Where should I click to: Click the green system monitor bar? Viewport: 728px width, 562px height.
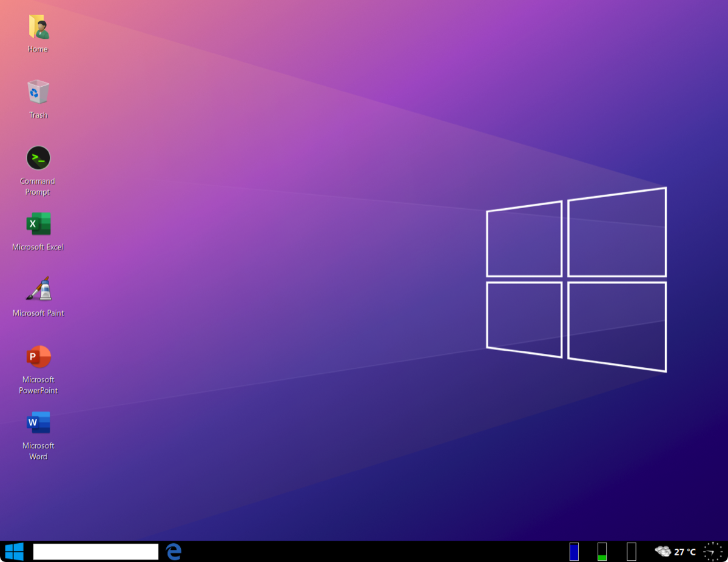point(602,552)
